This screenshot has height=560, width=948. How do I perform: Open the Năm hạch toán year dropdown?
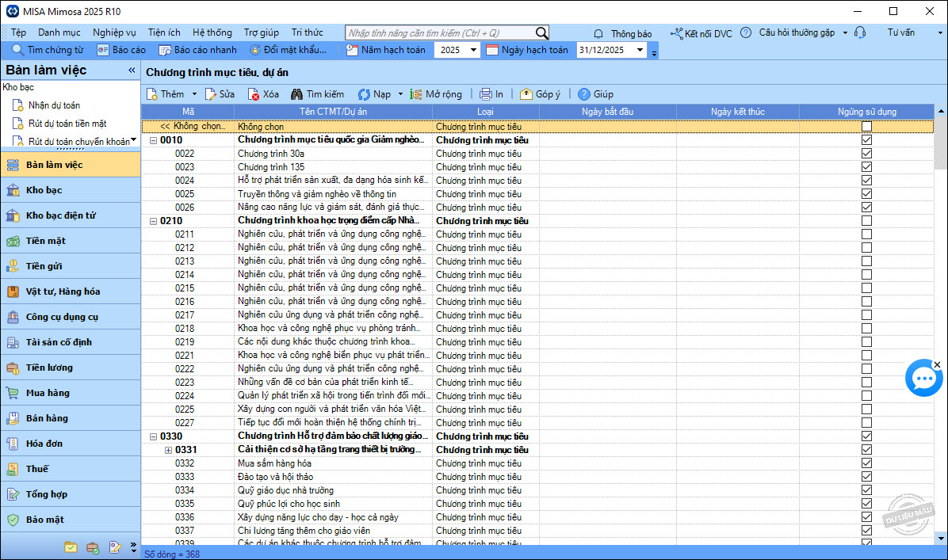473,50
